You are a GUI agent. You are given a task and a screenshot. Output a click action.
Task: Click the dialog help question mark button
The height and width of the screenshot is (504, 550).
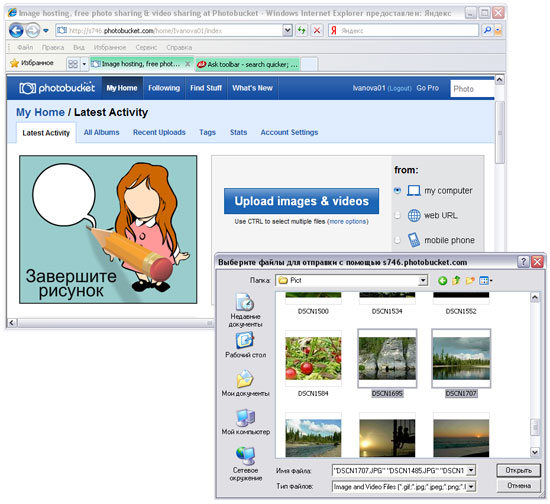coord(523,262)
